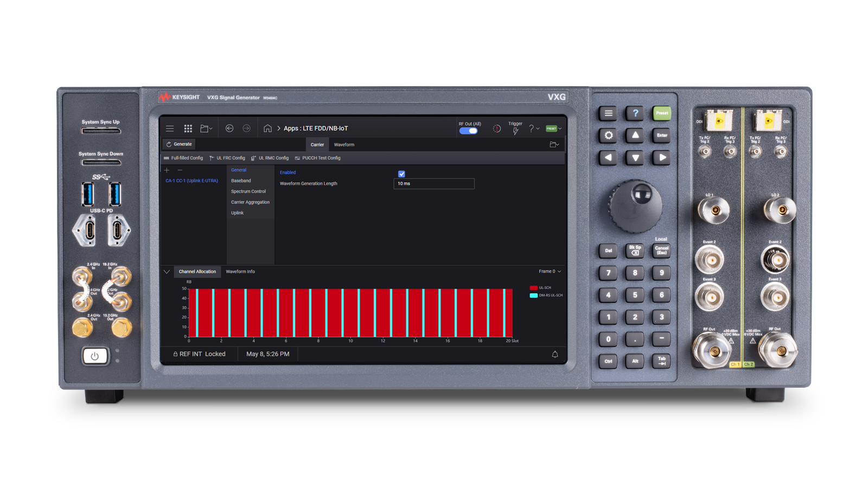This screenshot has width=868, height=488.
Task: Push the hardware menu key with three lines
Action: pyautogui.click(x=608, y=113)
